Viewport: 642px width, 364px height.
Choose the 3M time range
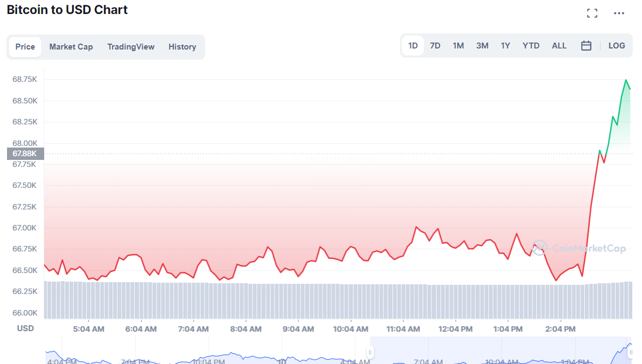pos(482,46)
